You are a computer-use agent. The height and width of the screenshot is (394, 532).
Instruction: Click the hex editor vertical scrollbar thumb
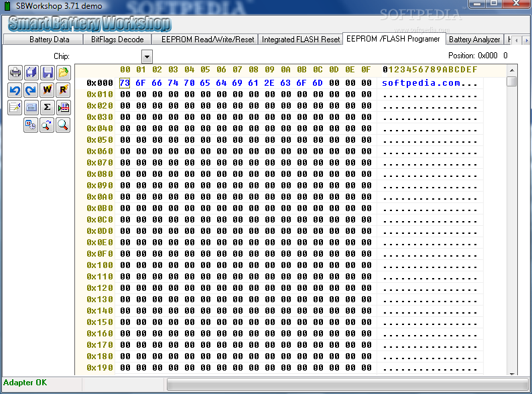[512, 82]
